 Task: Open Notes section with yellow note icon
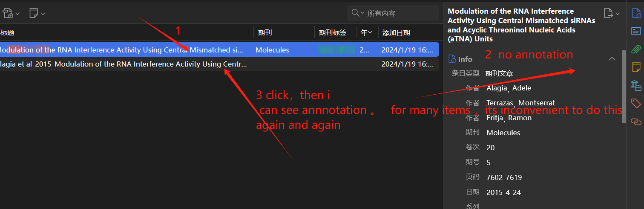coord(636,67)
